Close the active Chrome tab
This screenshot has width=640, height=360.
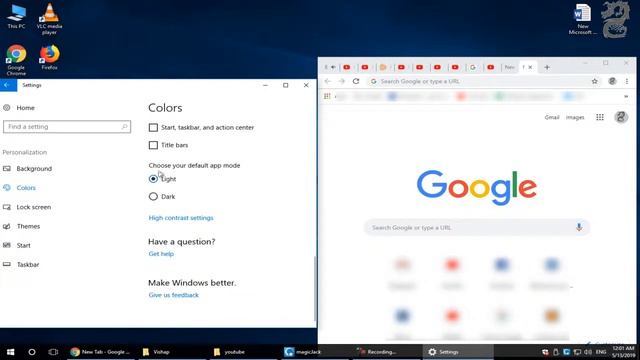click(530, 67)
